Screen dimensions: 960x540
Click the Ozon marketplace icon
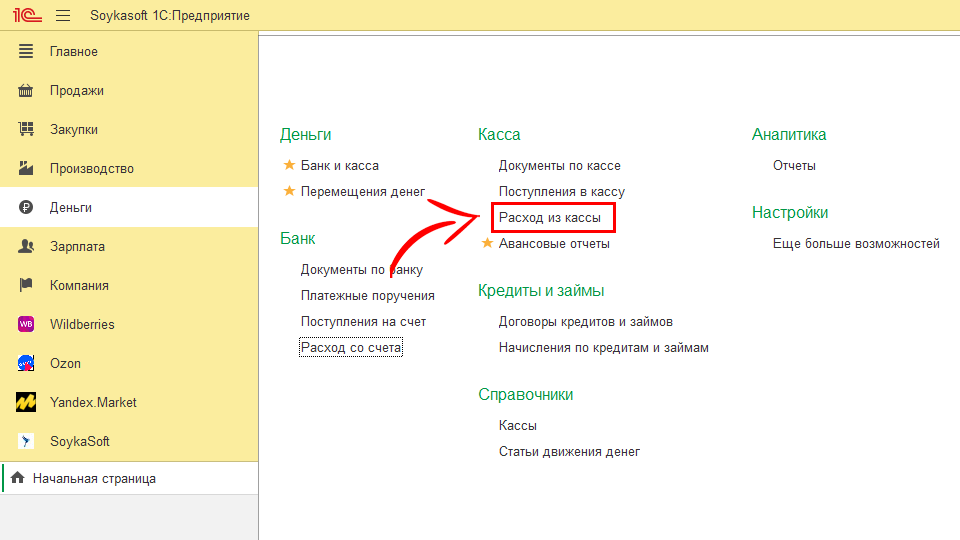point(27,363)
